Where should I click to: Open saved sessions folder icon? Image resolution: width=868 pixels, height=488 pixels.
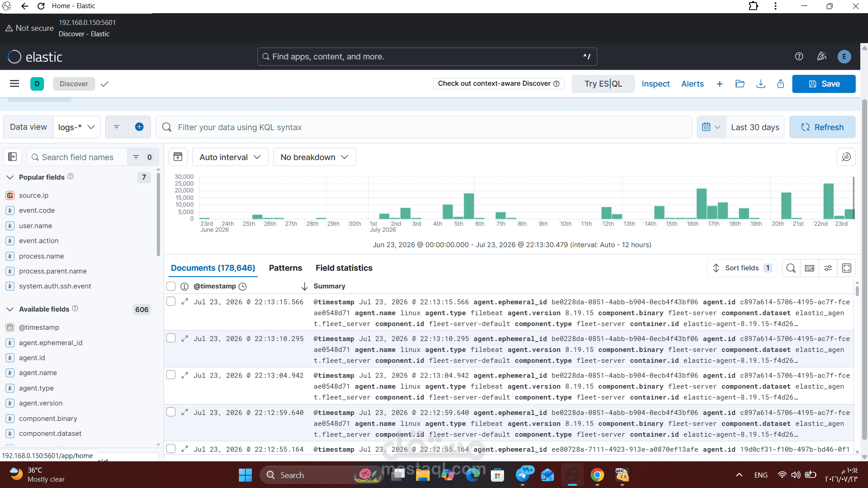(740, 84)
